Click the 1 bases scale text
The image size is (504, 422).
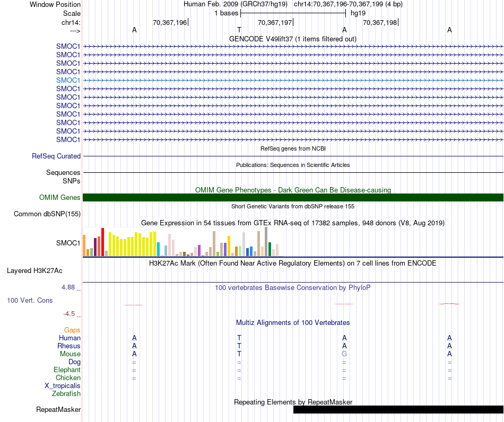point(227,13)
